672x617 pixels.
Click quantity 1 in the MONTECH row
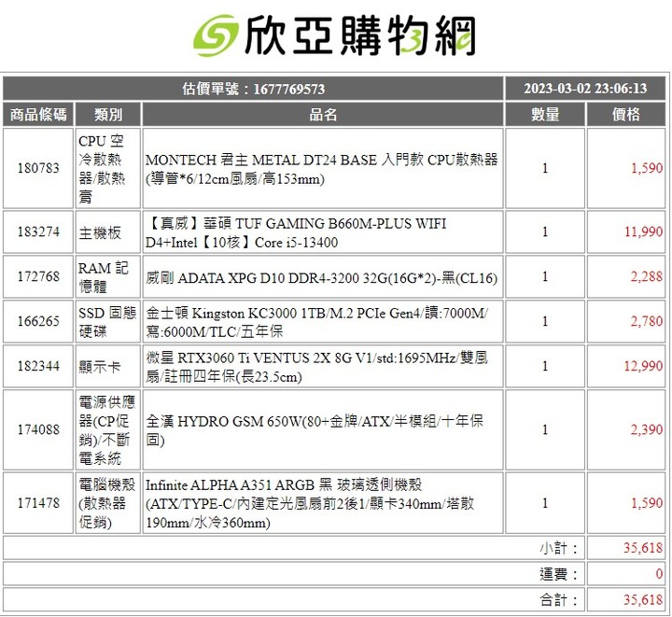click(x=545, y=168)
